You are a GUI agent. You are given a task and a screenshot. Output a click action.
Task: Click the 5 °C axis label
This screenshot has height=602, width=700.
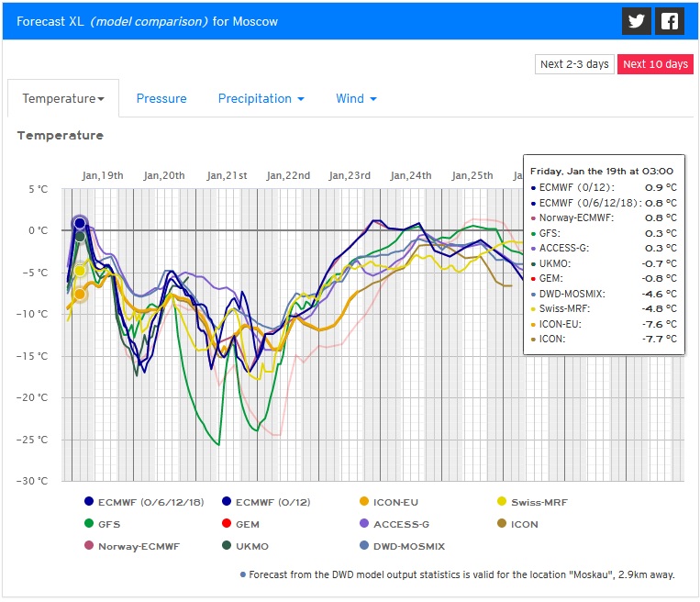pos(38,189)
